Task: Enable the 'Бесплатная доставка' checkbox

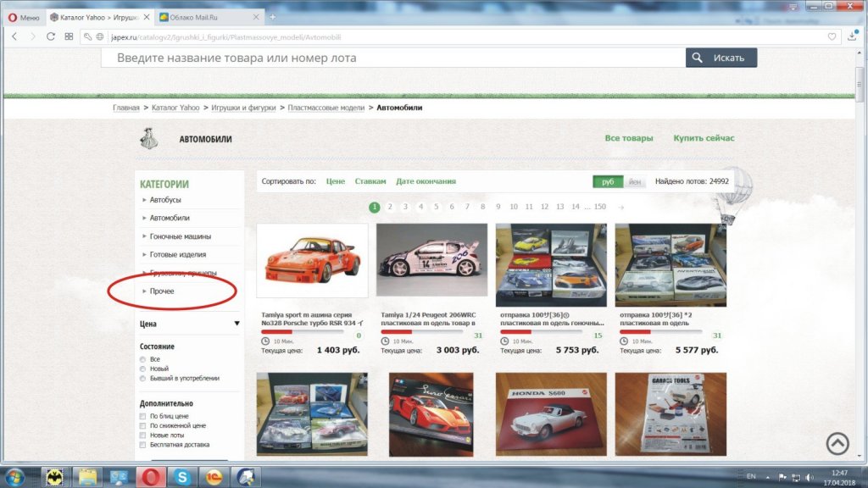Action: tap(143, 445)
